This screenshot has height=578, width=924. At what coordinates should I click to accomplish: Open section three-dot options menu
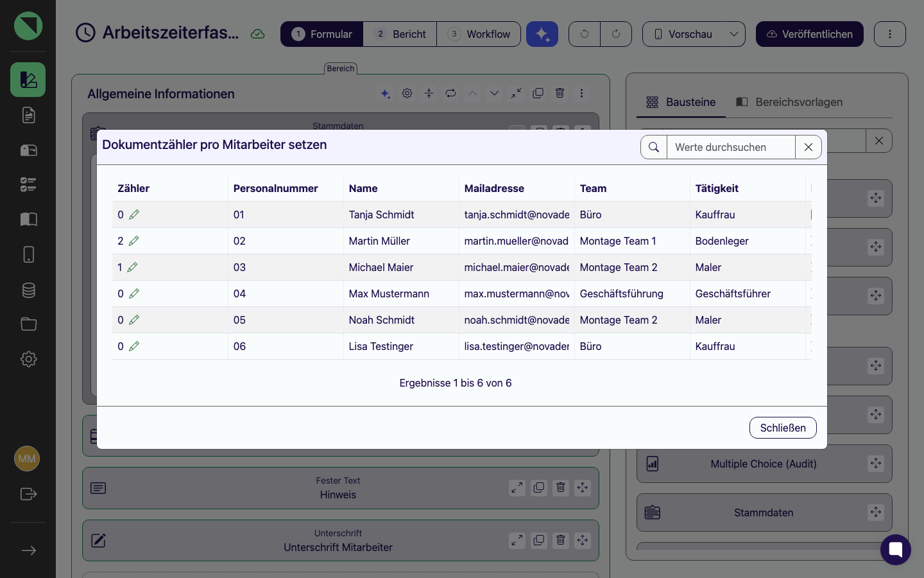[581, 93]
